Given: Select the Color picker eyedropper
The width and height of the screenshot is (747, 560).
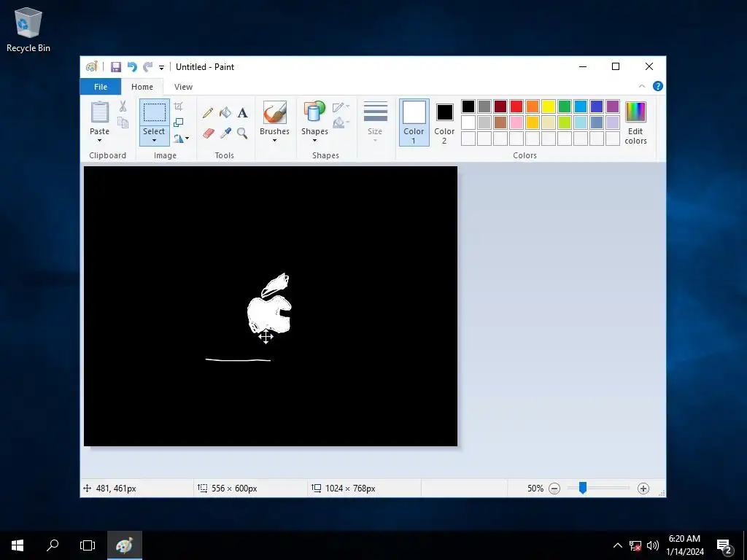Looking at the screenshot, I should [x=225, y=133].
